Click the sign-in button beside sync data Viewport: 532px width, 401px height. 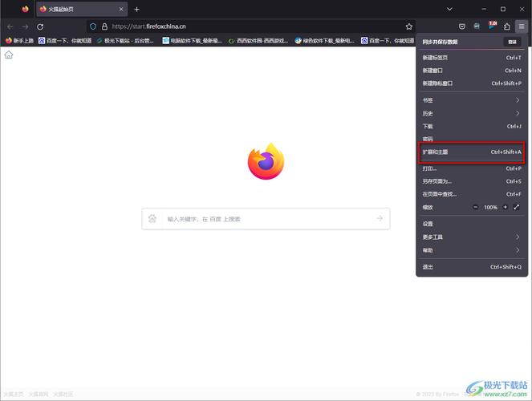click(x=512, y=42)
